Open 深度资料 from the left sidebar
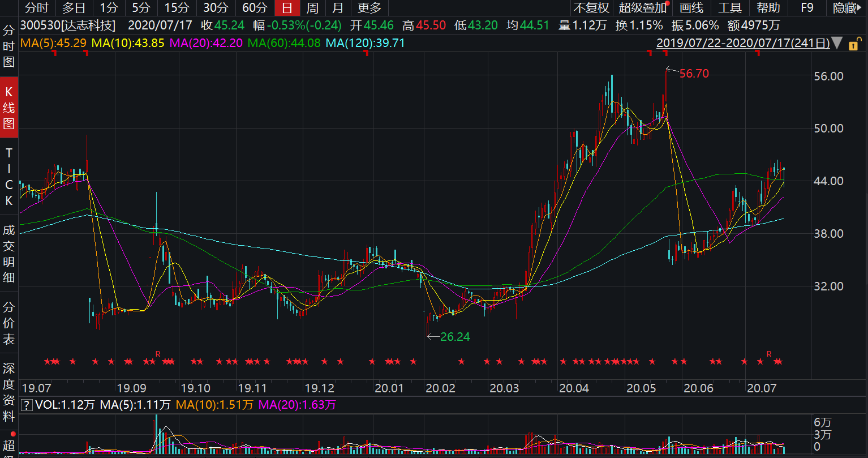The height and width of the screenshot is (458, 868). click(8, 392)
